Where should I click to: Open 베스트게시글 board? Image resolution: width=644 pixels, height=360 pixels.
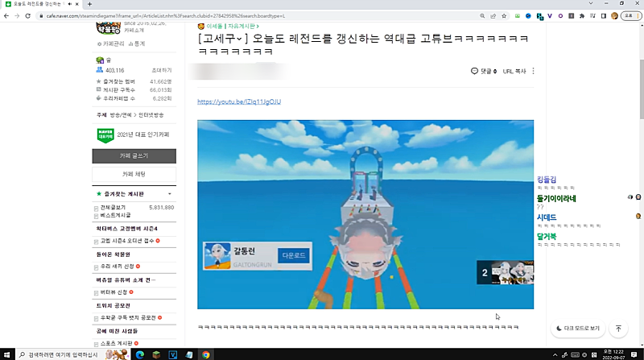[x=115, y=215]
